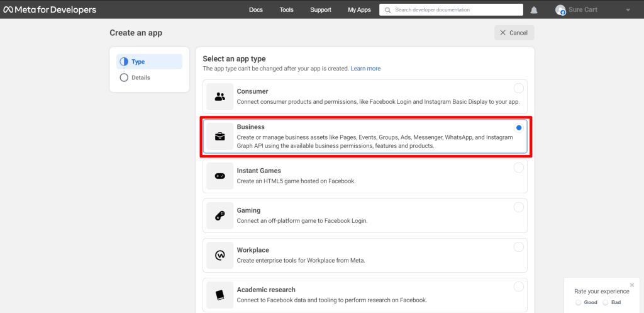The image size is (644, 313).
Task: Choose the Workplace radio button
Action: (518, 247)
